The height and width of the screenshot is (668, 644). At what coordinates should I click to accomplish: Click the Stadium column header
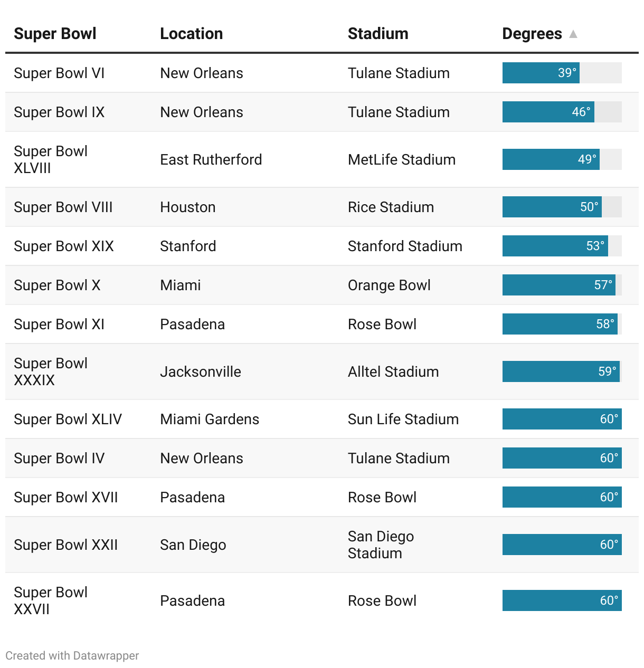pyautogui.click(x=378, y=34)
